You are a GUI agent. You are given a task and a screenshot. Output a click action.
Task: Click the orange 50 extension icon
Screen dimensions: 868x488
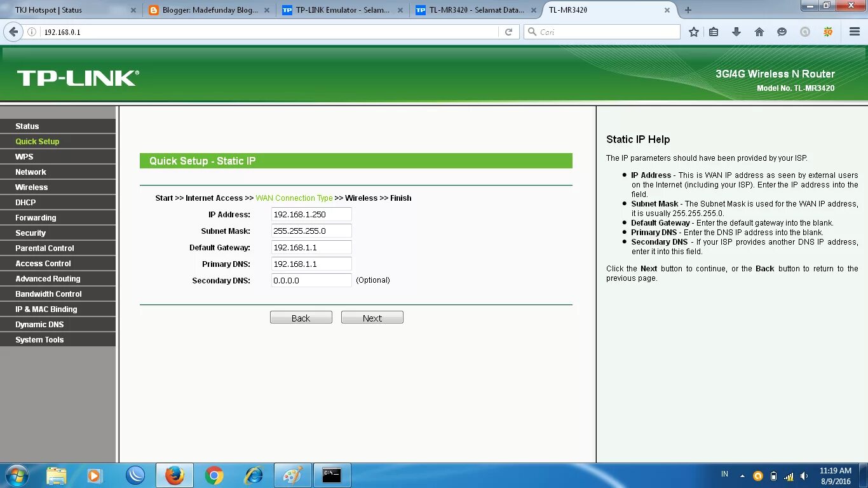tap(828, 32)
